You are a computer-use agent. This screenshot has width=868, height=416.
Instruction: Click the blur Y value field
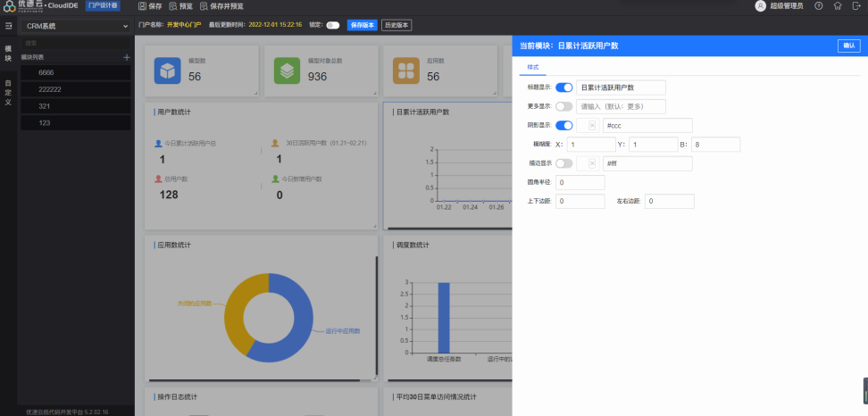point(653,145)
